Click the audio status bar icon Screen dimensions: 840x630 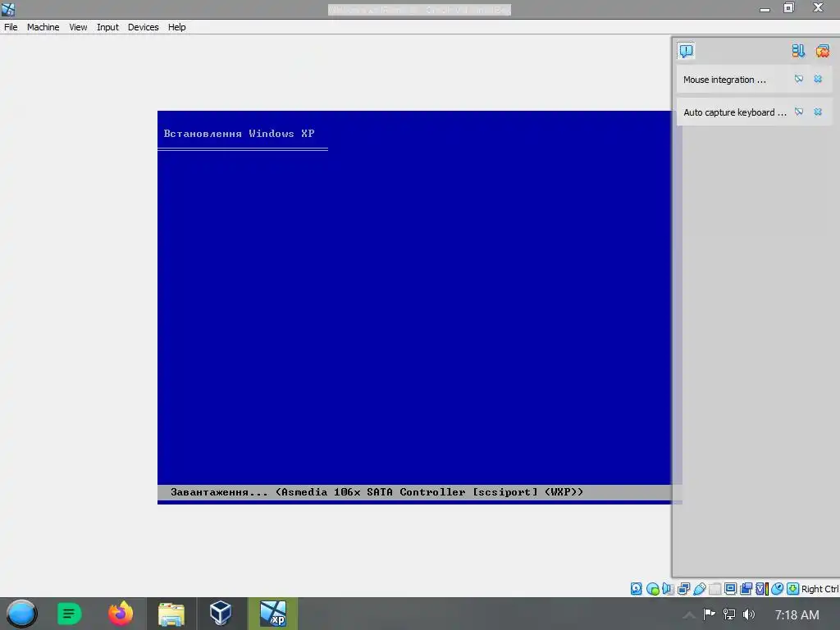click(668, 589)
